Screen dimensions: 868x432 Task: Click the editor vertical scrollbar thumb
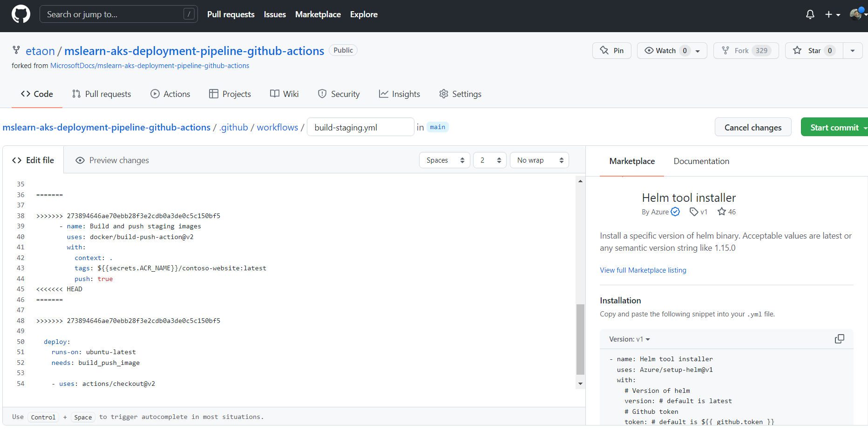click(x=580, y=339)
